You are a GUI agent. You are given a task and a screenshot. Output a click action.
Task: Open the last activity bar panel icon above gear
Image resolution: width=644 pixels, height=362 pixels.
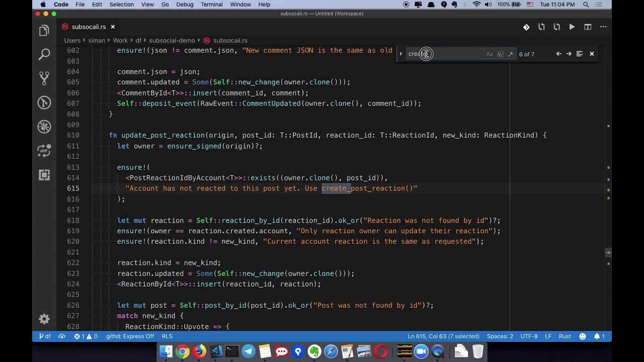click(44, 174)
